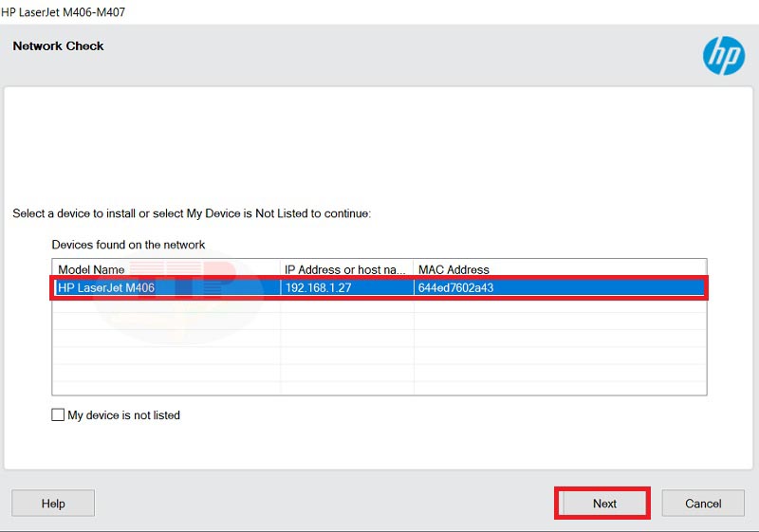Click the divider between Model Name and IP Address headers
The height and width of the screenshot is (532, 759).
point(281,269)
